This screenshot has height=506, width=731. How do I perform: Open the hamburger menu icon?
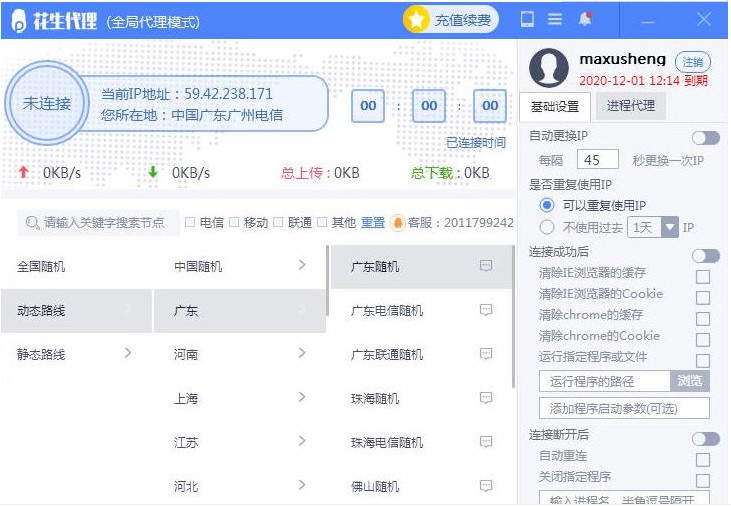click(555, 19)
